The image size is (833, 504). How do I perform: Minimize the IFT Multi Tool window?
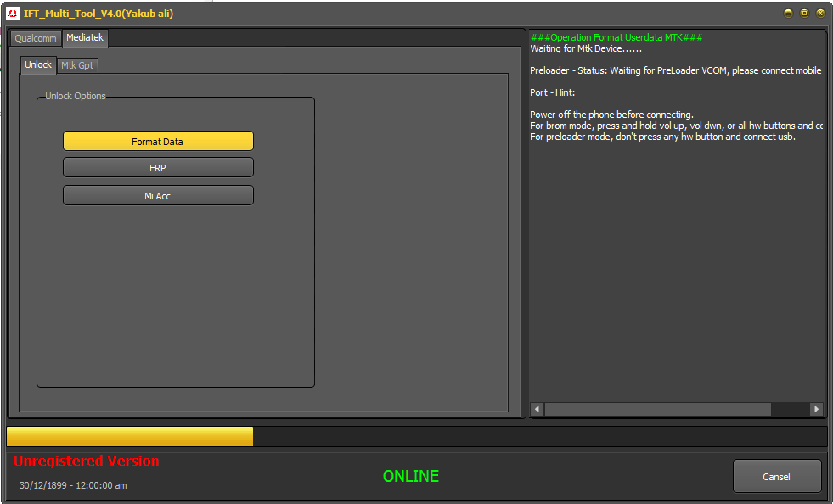[787, 13]
